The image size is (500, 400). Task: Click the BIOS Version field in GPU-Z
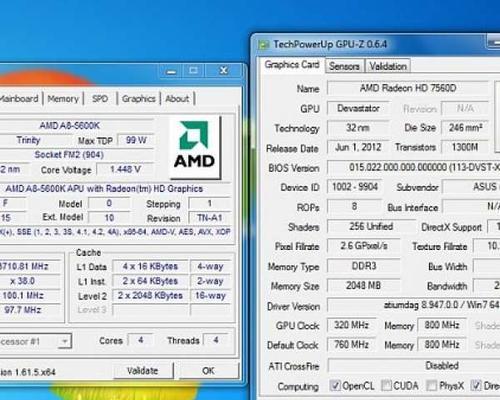click(x=413, y=167)
